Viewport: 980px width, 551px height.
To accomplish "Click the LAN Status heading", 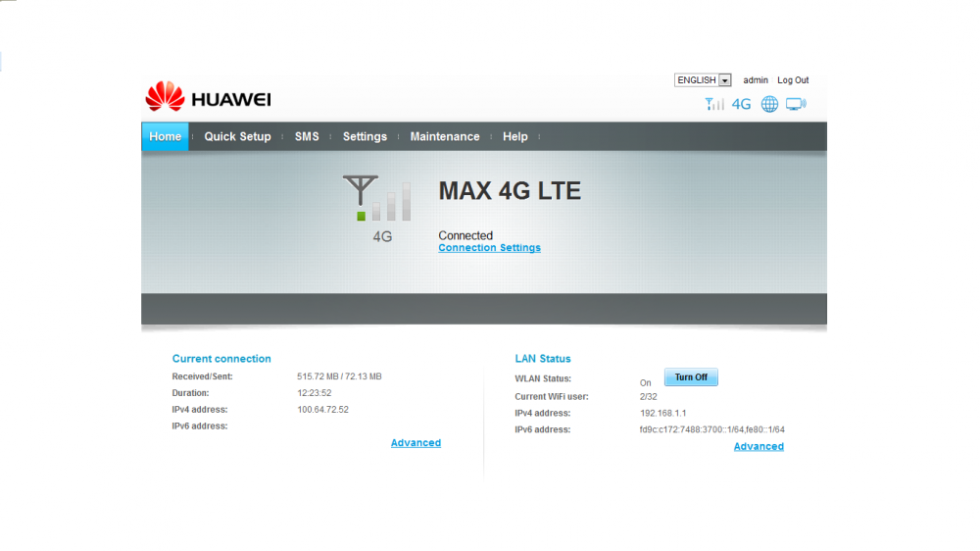I will [x=543, y=359].
